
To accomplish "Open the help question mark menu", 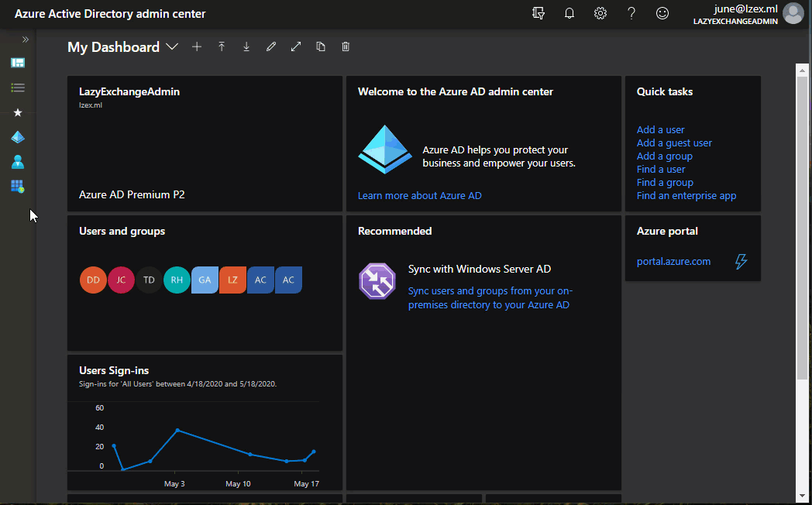I will click(x=631, y=13).
